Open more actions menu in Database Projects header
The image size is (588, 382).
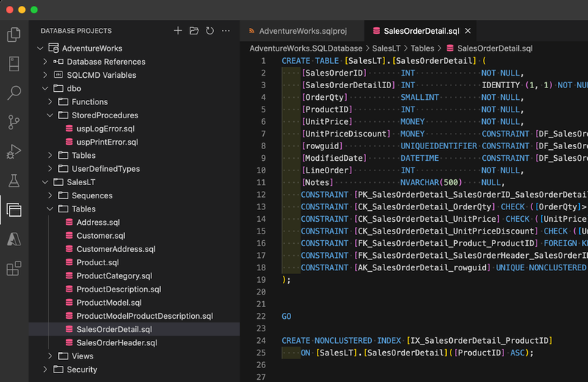click(x=226, y=31)
